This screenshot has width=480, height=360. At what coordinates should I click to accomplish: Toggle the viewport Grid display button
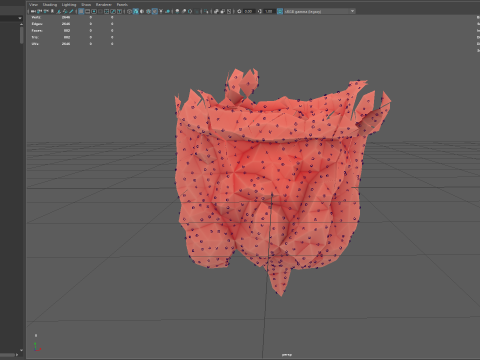[81, 11]
